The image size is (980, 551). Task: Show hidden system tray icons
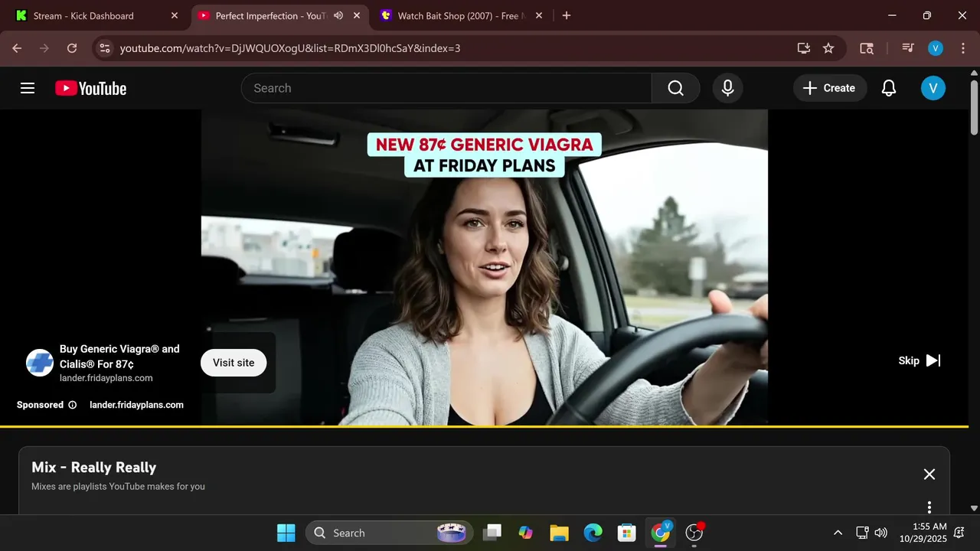point(838,533)
